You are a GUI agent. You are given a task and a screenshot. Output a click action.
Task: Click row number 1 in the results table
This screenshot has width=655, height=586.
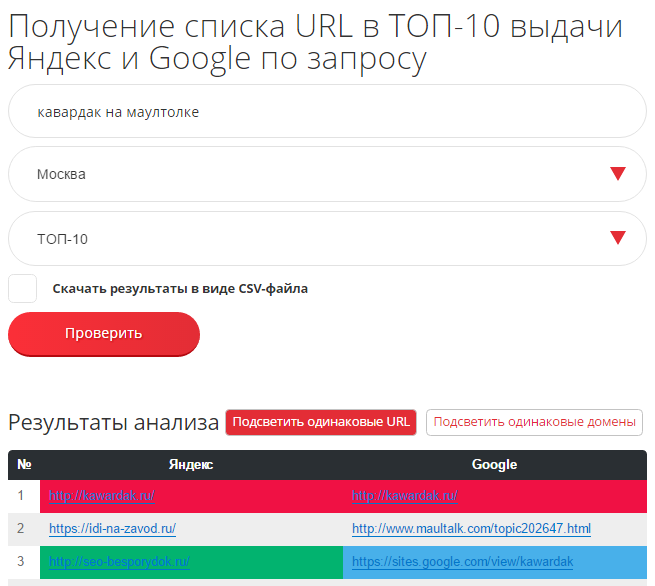pyautogui.click(x=20, y=495)
